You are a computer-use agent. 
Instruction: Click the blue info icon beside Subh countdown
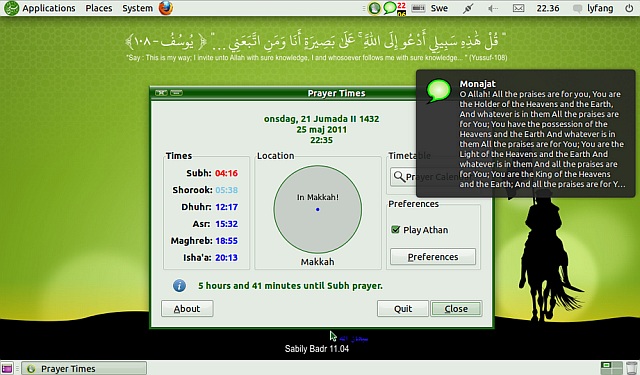point(179,286)
